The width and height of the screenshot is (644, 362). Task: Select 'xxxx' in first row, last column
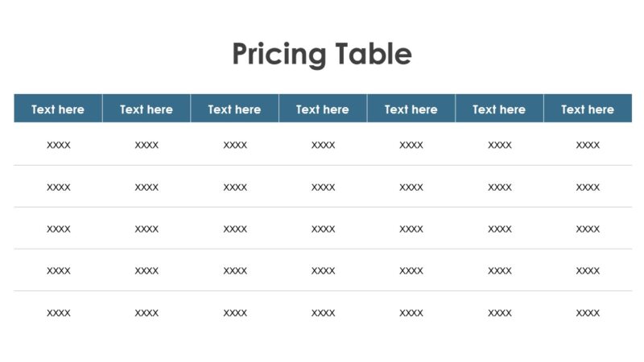tap(588, 146)
